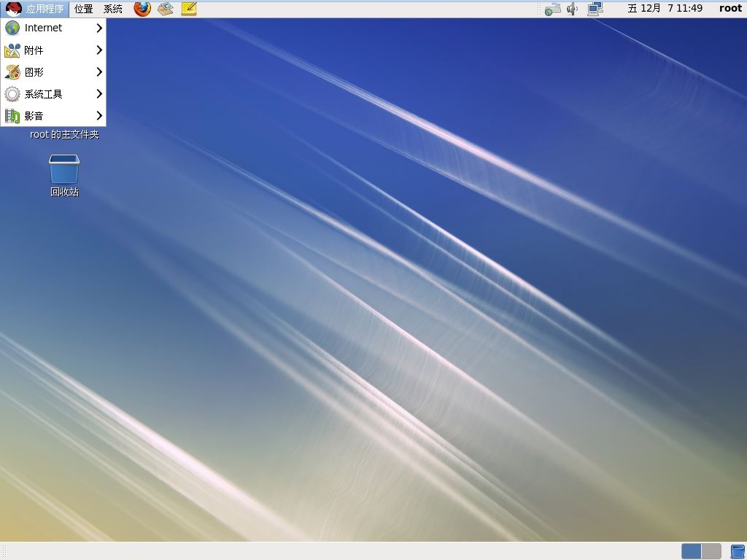This screenshot has height=560, width=747.
Task: Select the 系统工具 menu entry
Action: click(x=53, y=94)
